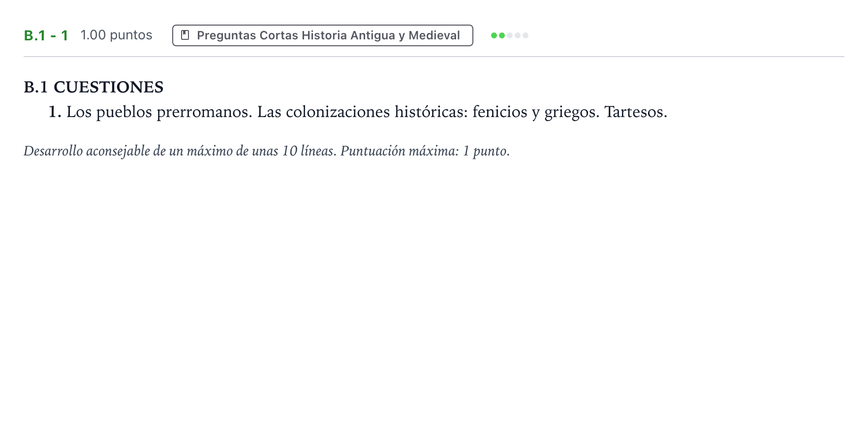
Task: Click the book icon inside the topic tag
Action: click(186, 35)
